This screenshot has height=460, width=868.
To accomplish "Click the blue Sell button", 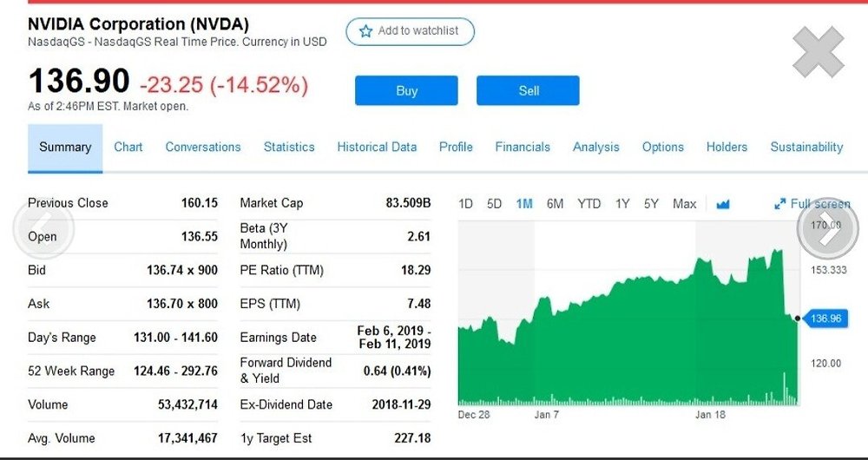I will [x=528, y=90].
